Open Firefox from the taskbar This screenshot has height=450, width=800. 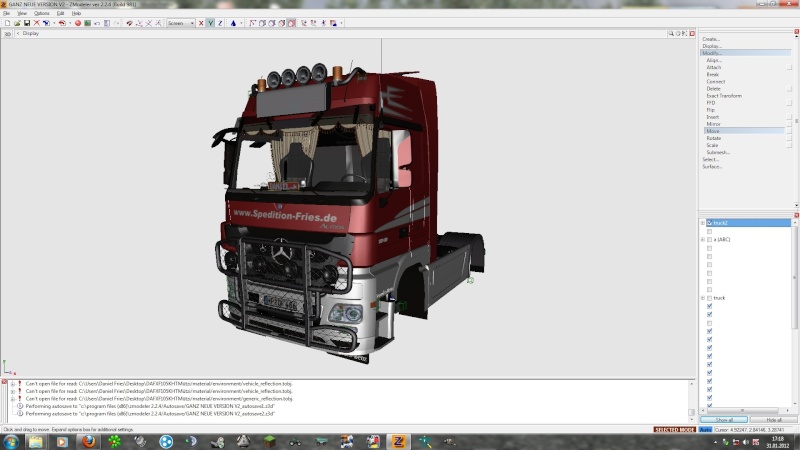(89, 441)
